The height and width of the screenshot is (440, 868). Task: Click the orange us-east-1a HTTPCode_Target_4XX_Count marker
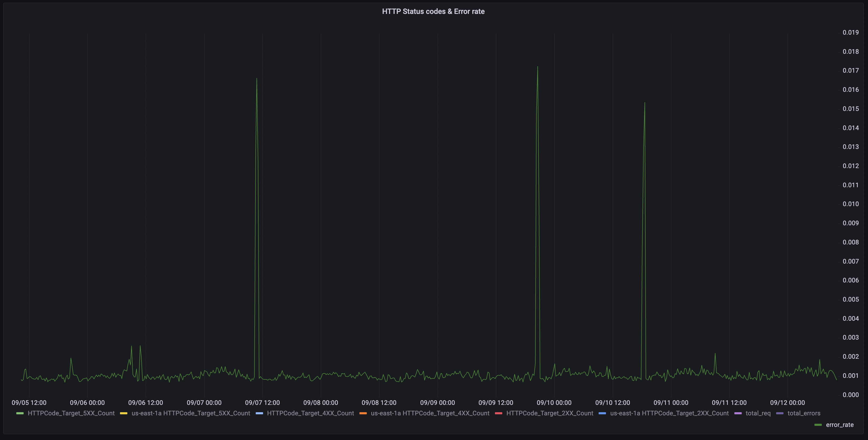pos(363,413)
